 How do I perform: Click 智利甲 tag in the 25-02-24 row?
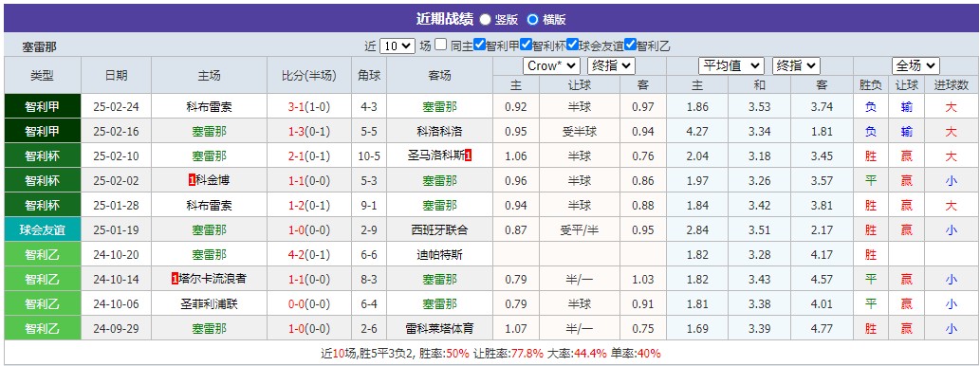pyautogui.click(x=43, y=107)
